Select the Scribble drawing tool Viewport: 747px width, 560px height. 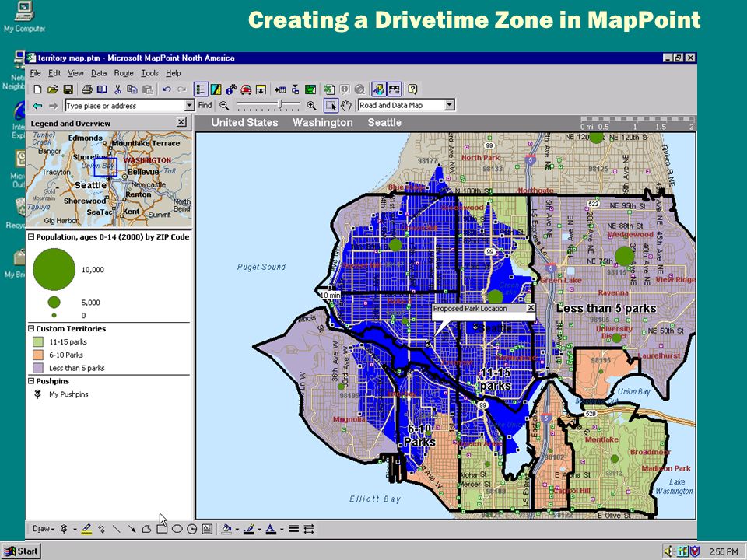[x=101, y=529]
